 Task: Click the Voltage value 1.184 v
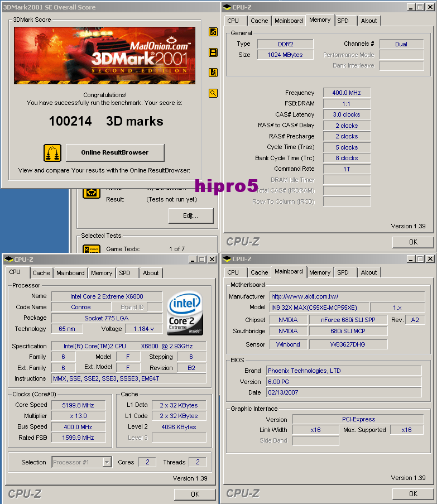pyautogui.click(x=143, y=329)
